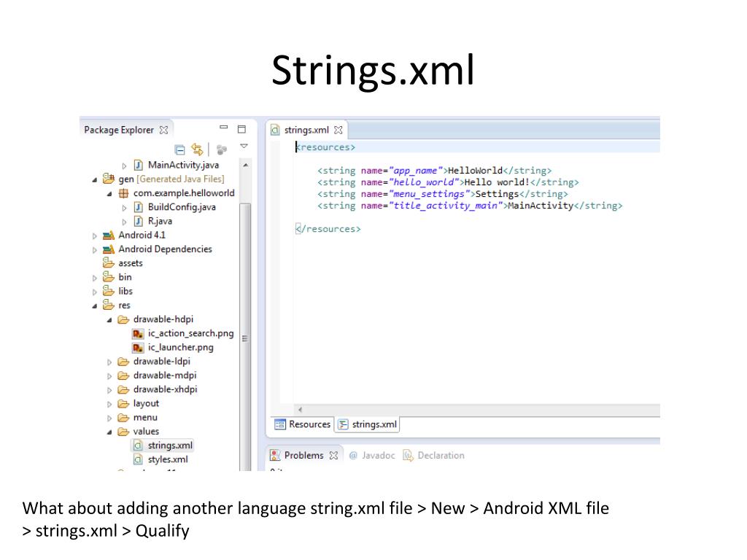Select the R.java file icon

139,221
